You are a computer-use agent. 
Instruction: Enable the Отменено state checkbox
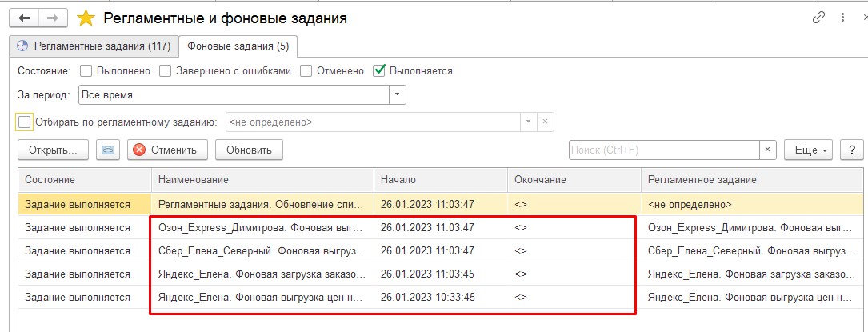point(306,71)
